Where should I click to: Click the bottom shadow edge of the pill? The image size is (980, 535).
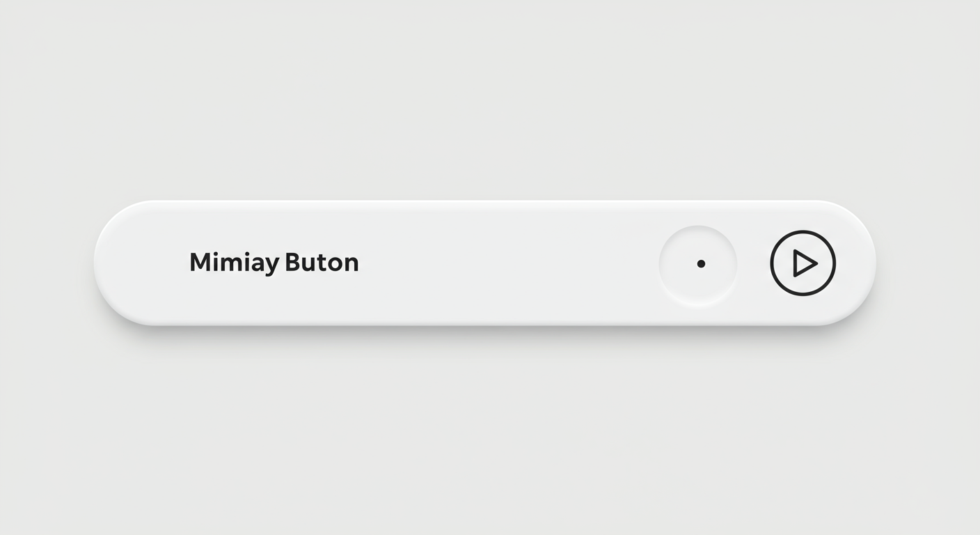tap(487, 323)
